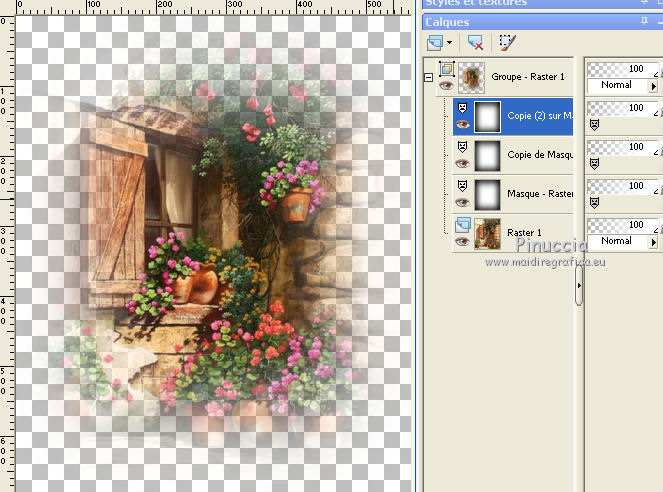Select the Groupe - Raster 1 thumbnail
This screenshot has width=663, height=492.
(471, 78)
